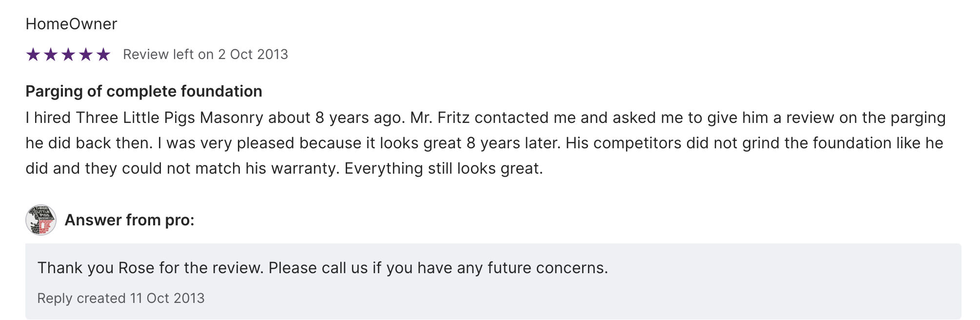
Task: Click the 'Review left on 2 Oct 2013' date
Action: tap(205, 54)
